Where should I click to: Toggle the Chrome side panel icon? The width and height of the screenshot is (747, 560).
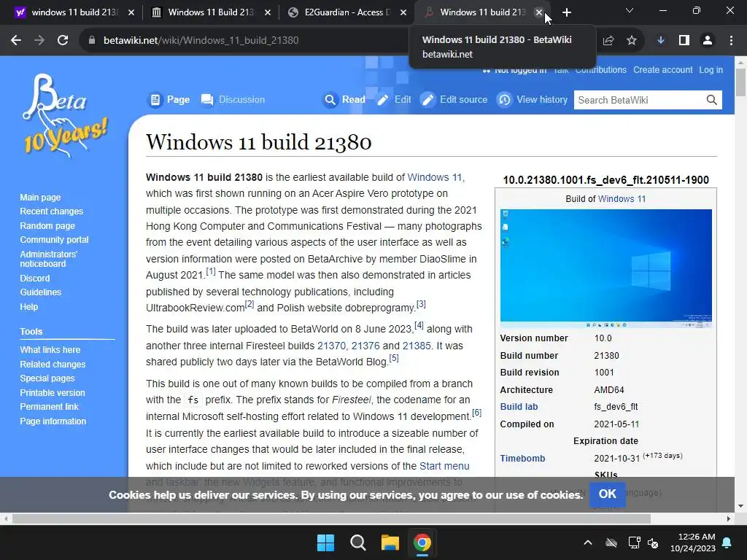click(684, 41)
